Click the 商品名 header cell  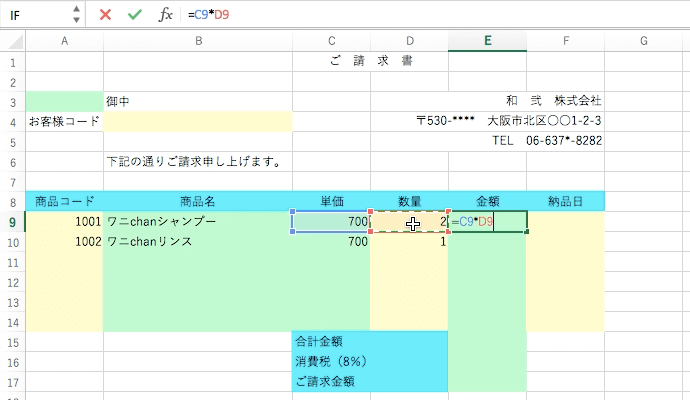coord(198,202)
